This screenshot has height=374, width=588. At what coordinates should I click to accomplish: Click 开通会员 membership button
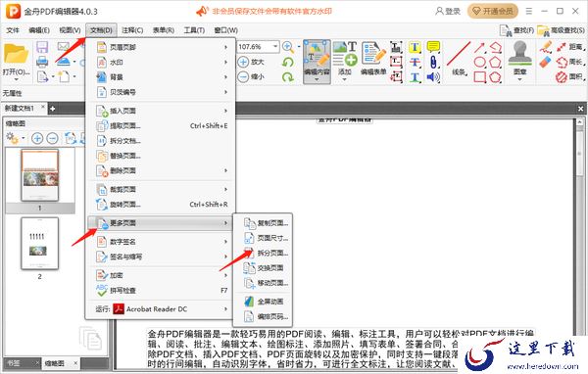[x=493, y=11]
